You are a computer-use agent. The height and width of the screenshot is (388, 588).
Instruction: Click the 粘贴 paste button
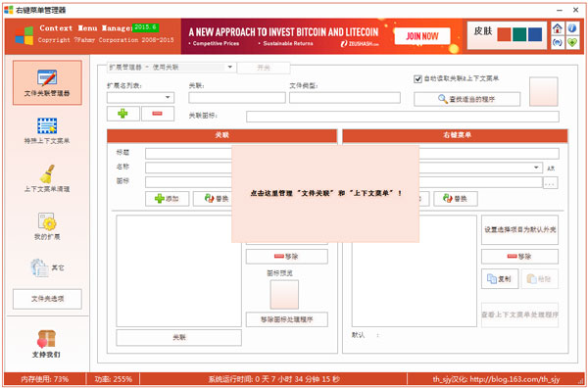[540, 278]
